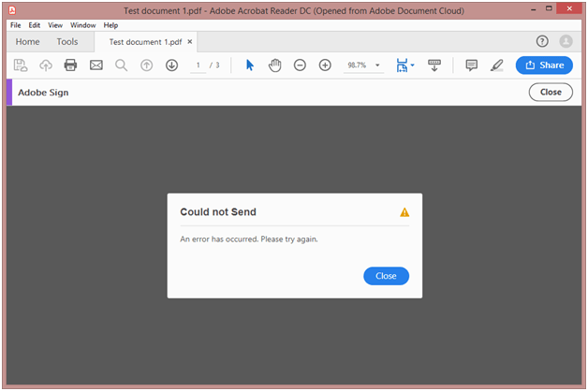Send file by email with the envelope icon
Image resolution: width=588 pixels, height=391 pixels.
point(96,65)
